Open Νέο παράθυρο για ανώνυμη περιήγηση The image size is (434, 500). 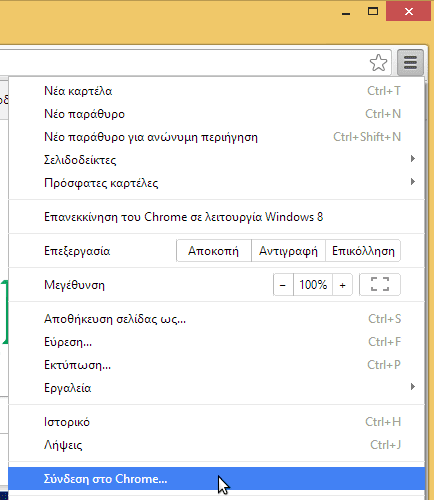point(217,137)
